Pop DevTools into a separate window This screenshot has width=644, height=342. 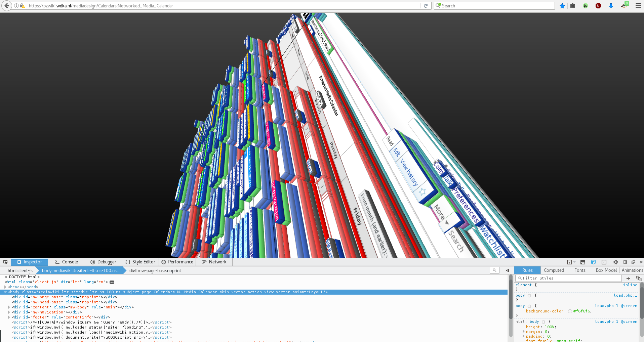click(x=633, y=262)
